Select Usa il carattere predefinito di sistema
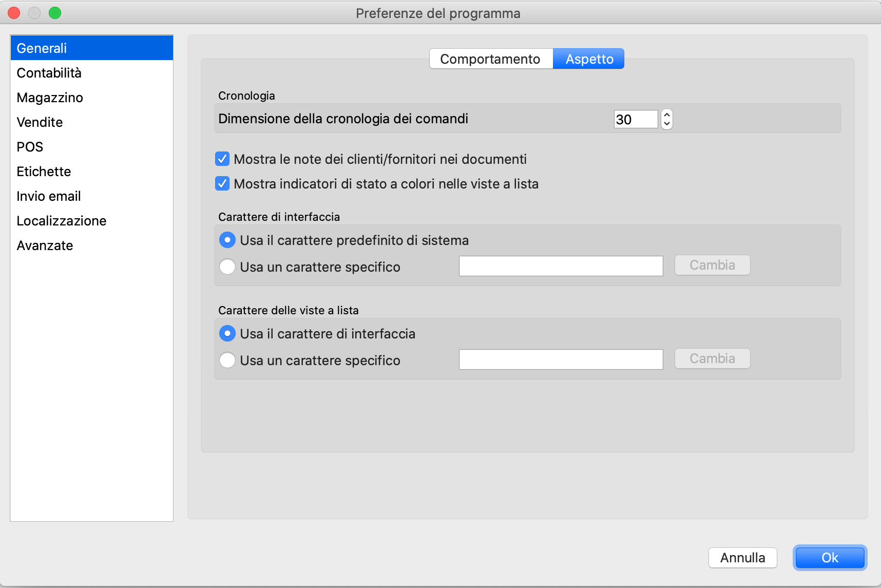The height and width of the screenshot is (588, 881). 227,240
